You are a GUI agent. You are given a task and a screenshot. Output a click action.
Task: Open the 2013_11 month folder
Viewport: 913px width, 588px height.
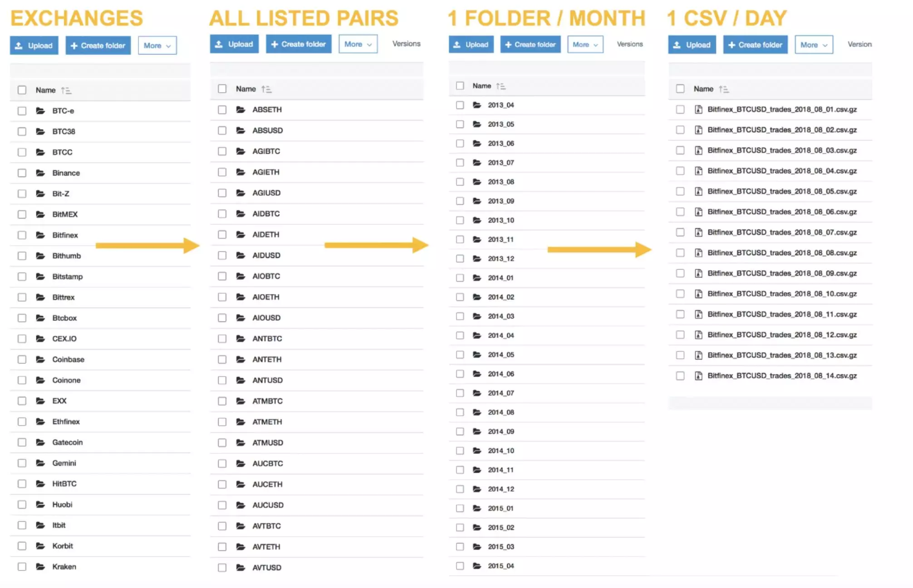pyautogui.click(x=504, y=239)
